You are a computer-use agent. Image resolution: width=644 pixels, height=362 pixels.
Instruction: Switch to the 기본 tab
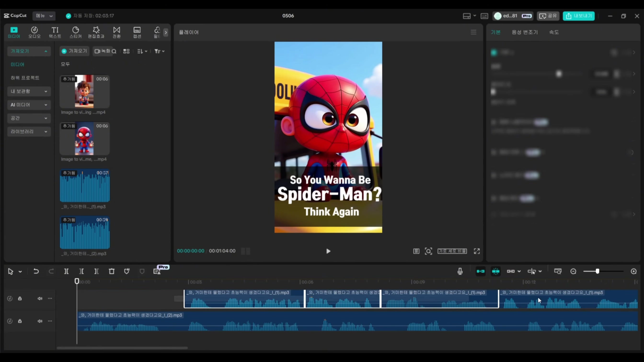click(495, 32)
